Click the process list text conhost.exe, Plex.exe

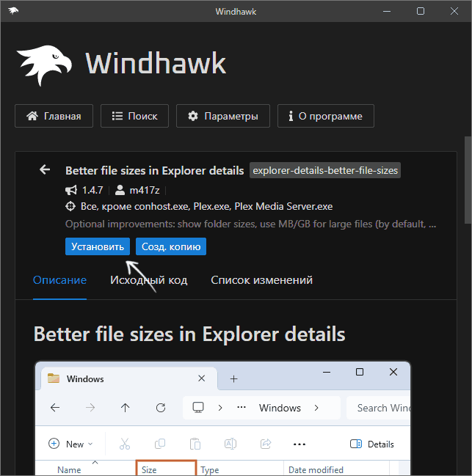[x=181, y=206]
